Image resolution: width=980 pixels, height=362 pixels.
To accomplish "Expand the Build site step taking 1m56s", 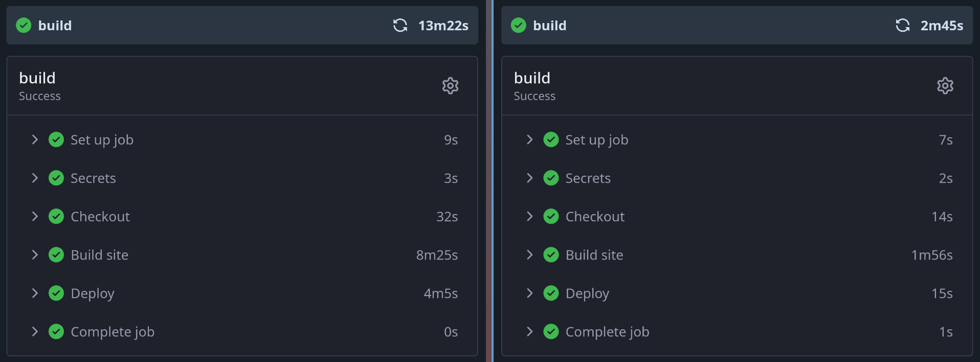I will [x=529, y=255].
